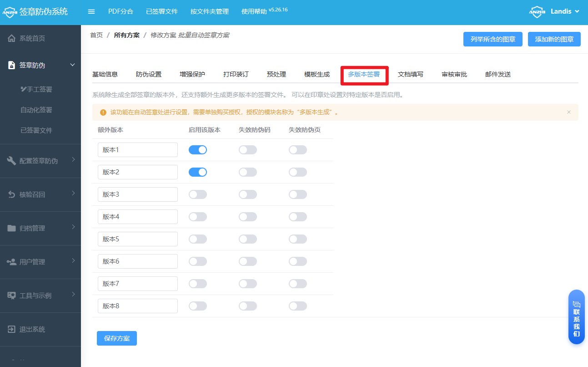
Task: Expand the 邮件发送 settings section
Action: click(x=498, y=74)
